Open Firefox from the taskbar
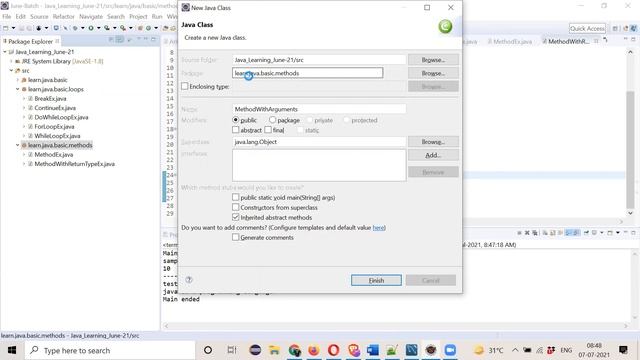 (x=314, y=350)
